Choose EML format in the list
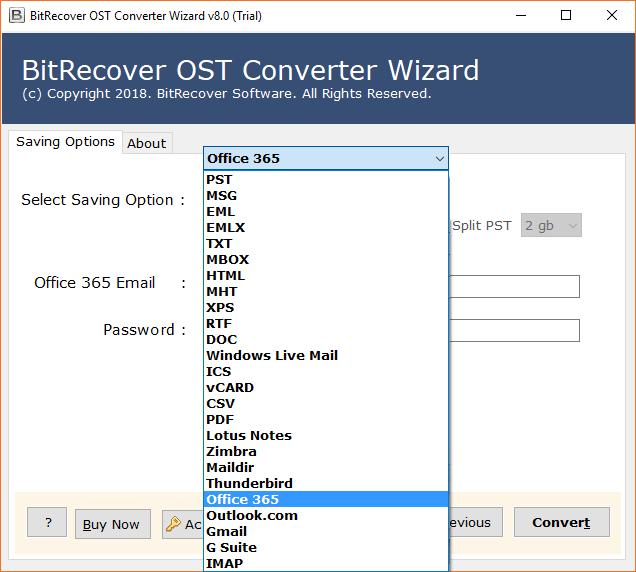 coord(326,212)
